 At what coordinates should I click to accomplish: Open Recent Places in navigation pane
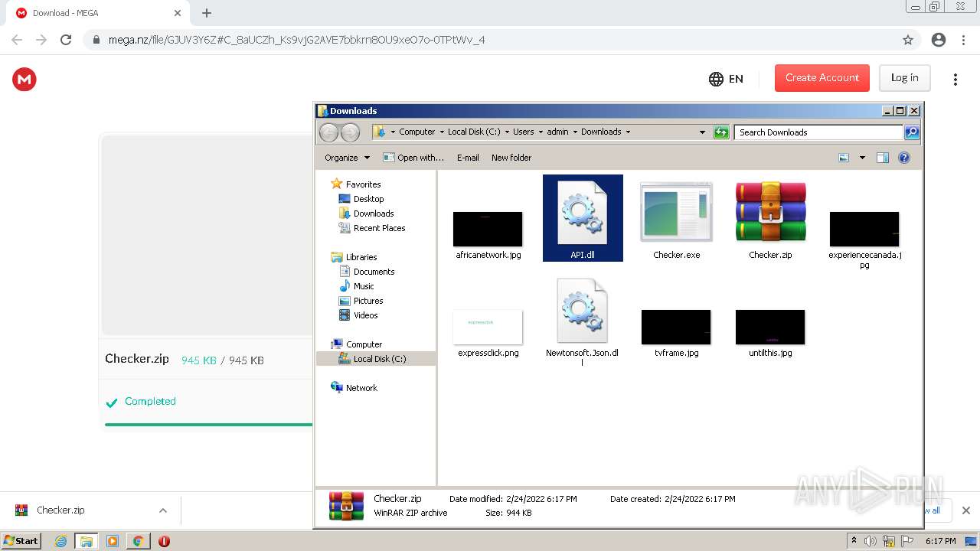pyautogui.click(x=379, y=228)
